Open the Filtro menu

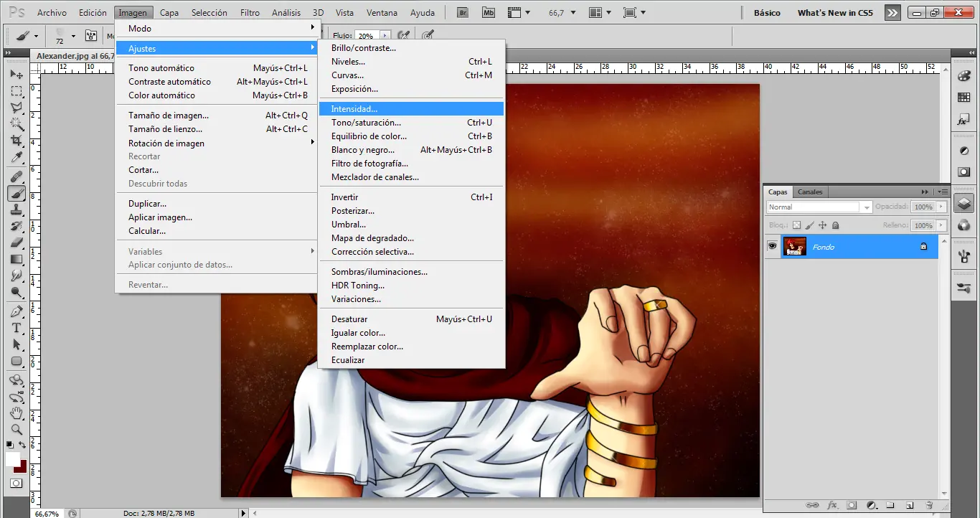(x=250, y=13)
